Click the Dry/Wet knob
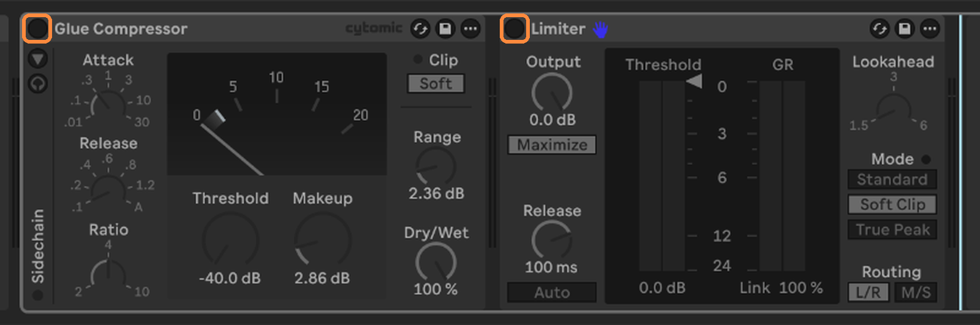Viewport: 980px width, 325px height. 436,262
